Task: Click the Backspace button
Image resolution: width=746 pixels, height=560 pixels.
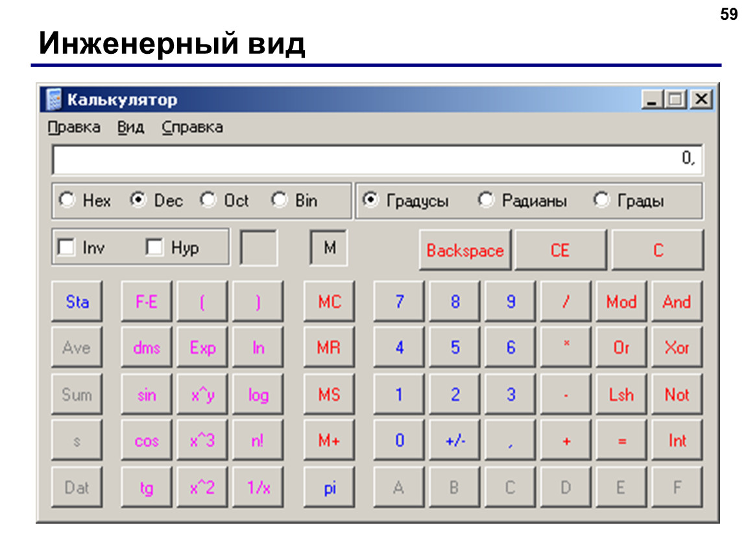Action: [465, 250]
